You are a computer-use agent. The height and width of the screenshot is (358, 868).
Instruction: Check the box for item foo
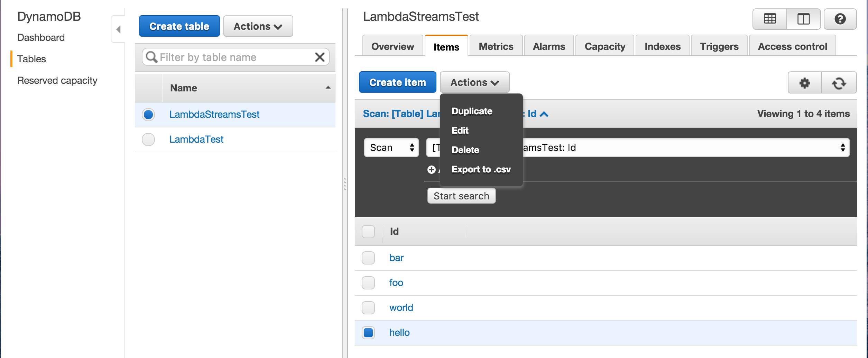pos(368,283)
